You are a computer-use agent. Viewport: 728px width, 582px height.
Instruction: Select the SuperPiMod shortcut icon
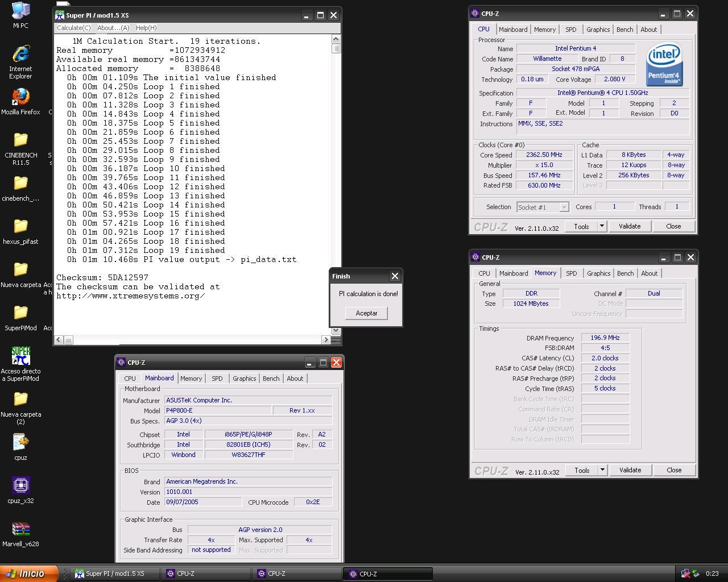point(20,364)
